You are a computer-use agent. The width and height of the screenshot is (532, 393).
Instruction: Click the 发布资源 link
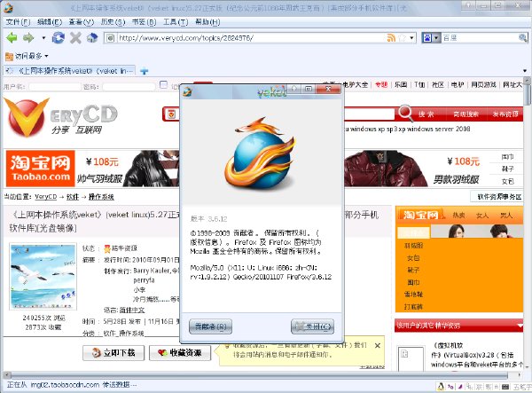pyautogui.click(x=505, y=114)
